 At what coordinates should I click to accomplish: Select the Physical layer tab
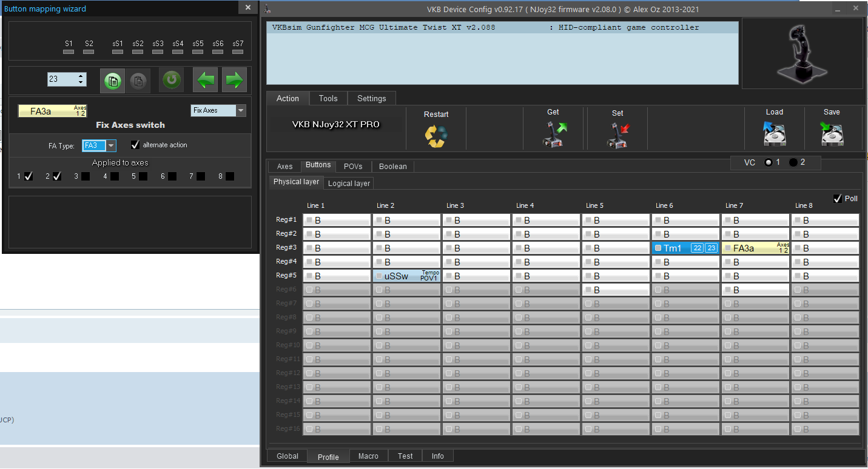(296, 182)
